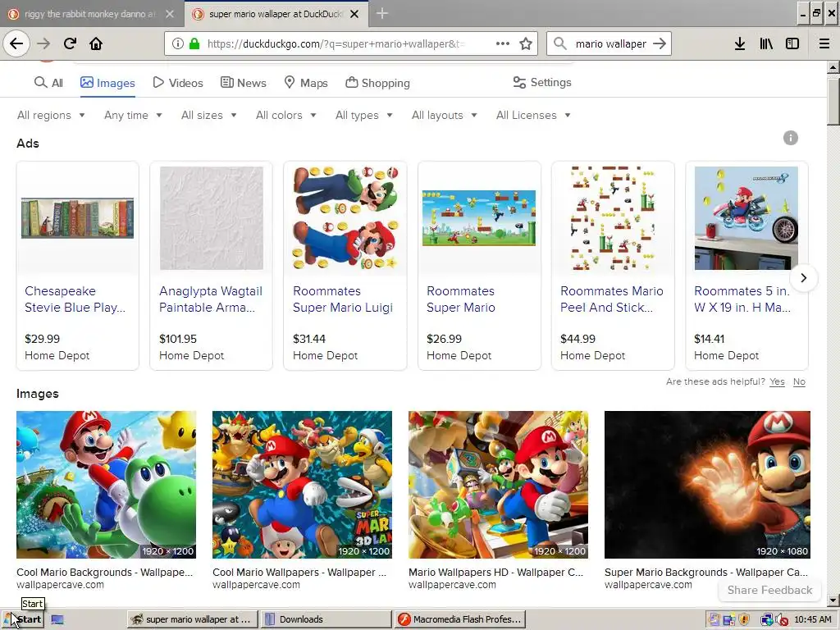Click the green secure padlock icon

[194, 43]
